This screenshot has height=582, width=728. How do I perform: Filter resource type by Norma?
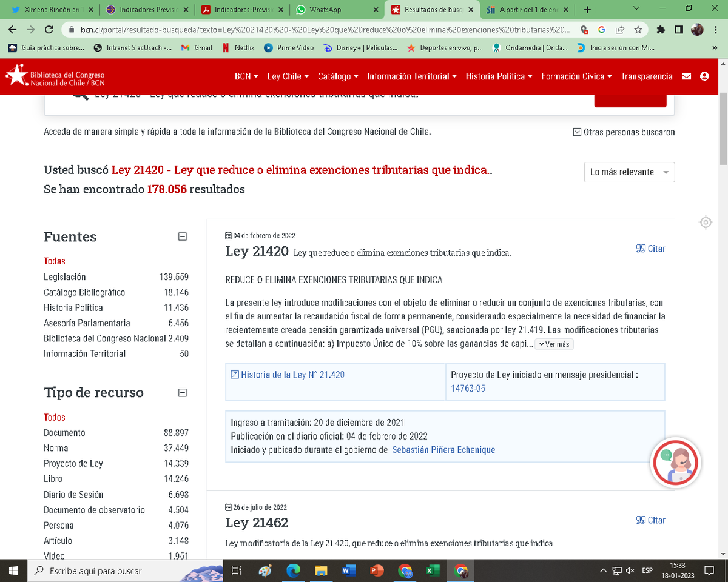tap(56, 448)
